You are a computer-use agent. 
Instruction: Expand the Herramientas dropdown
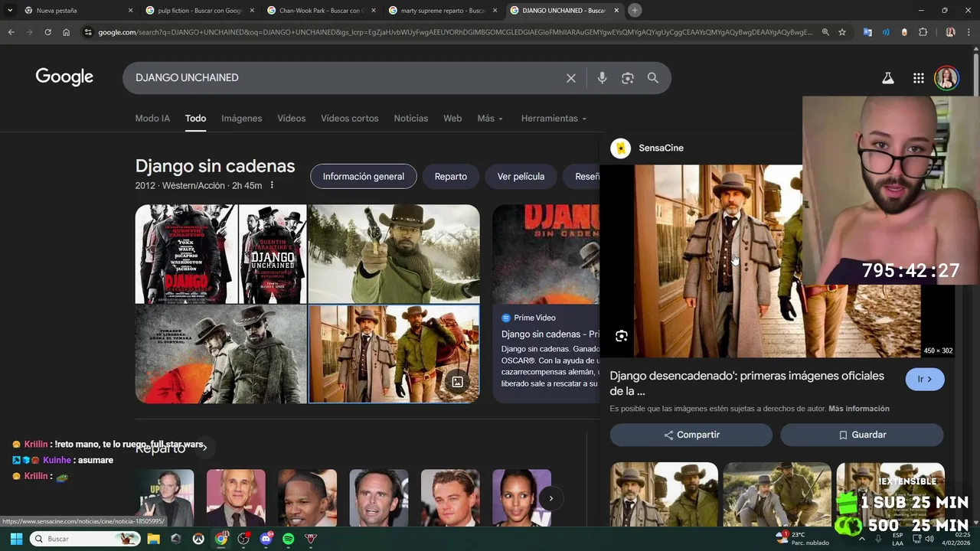tap(554, 119)
